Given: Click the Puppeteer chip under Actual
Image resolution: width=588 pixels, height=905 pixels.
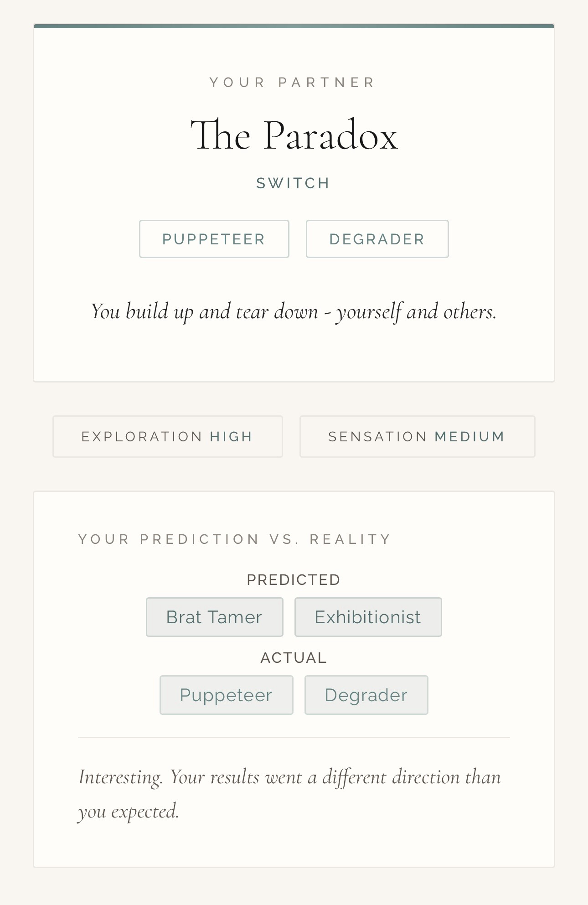Looking at the screenshot, I should click(x=226, y=695).
